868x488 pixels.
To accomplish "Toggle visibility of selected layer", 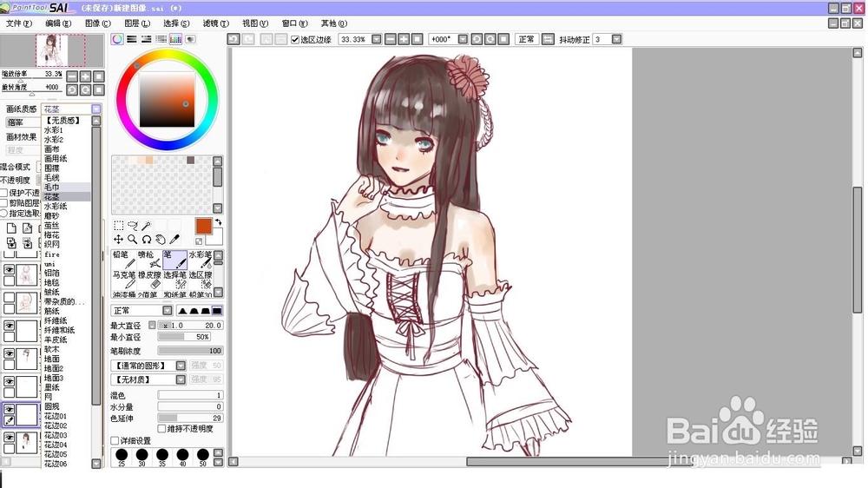I will tap(10, 409).
